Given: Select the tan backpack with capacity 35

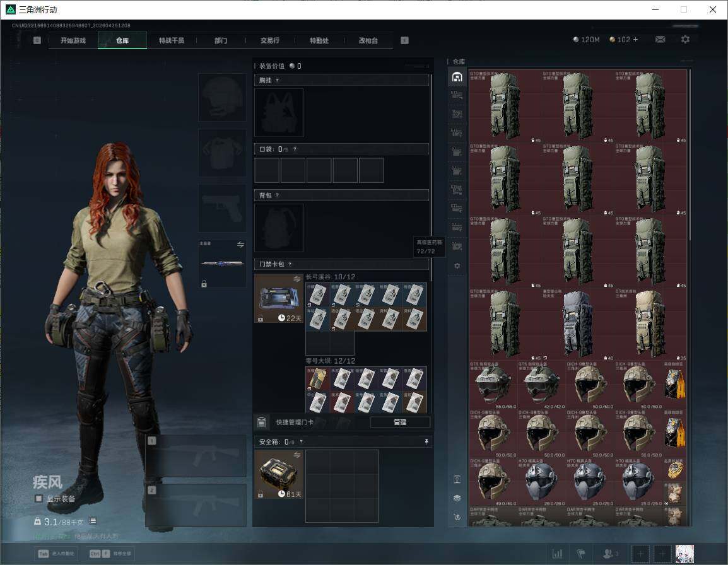Looking at the screenshot, I should 650,324.
